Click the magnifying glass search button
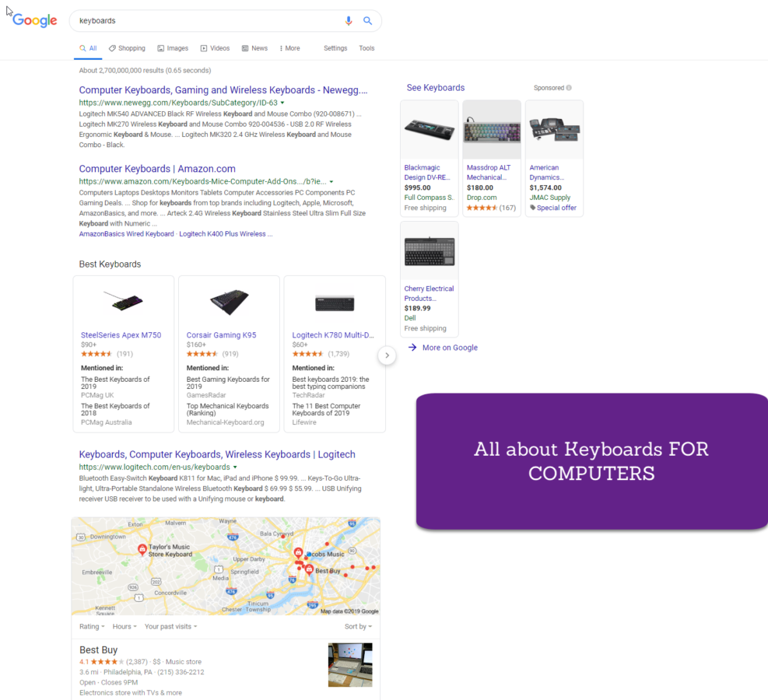 click(367, 21)
